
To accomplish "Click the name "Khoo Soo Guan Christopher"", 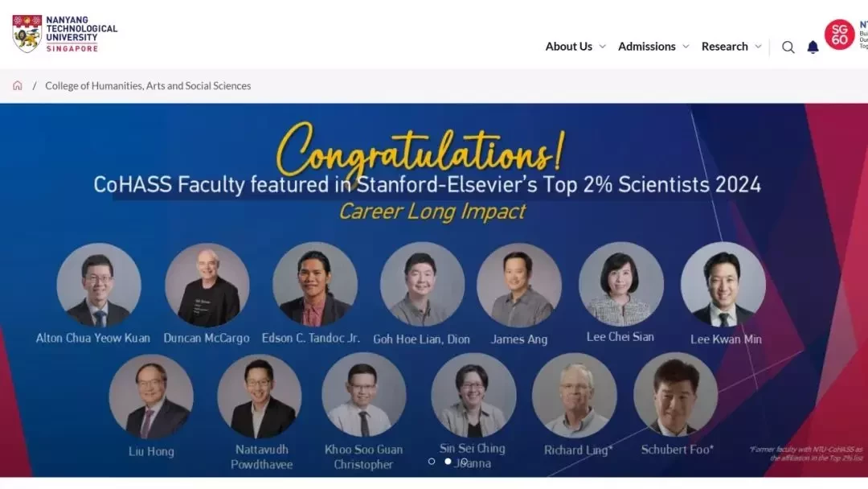I will (364, 457).
